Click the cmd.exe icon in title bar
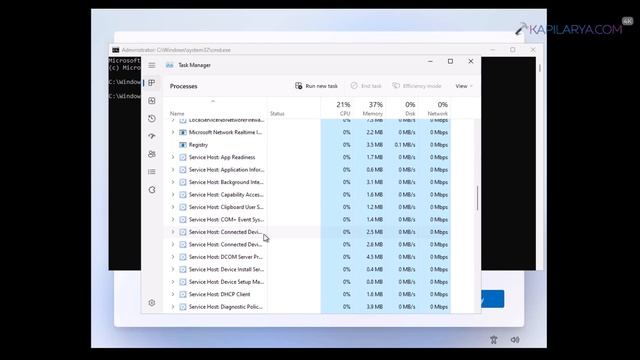The height and width of the screenshot is (360, 640). (116, 50)
